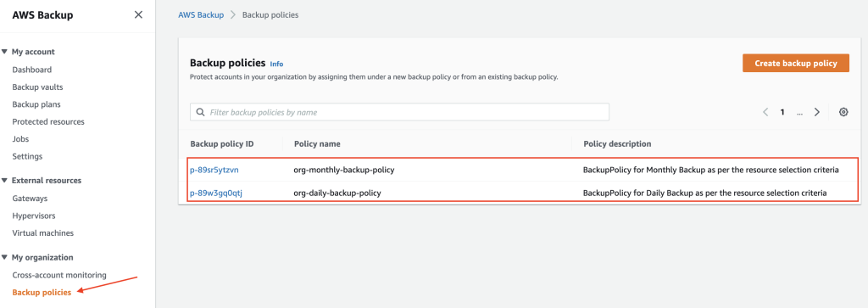This screenshot has width=868, height=308.
Task: Select page 1 in pagination
Action: [782, 112]
